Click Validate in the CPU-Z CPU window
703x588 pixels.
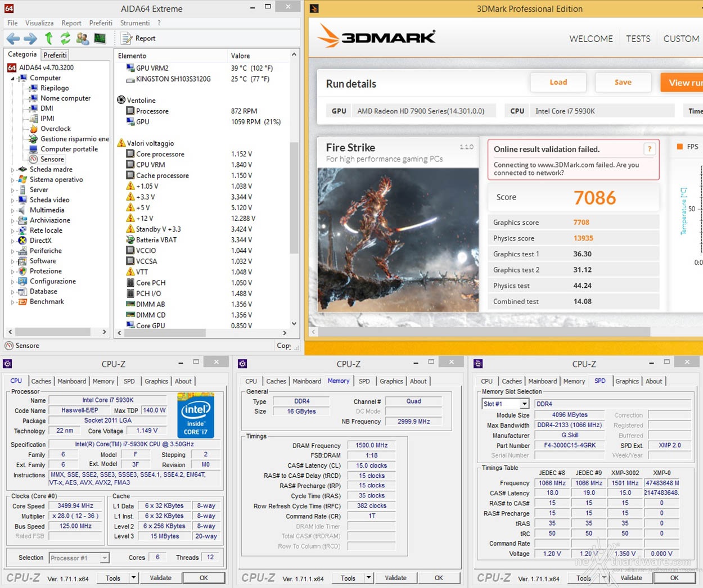[x=161, y=577]
